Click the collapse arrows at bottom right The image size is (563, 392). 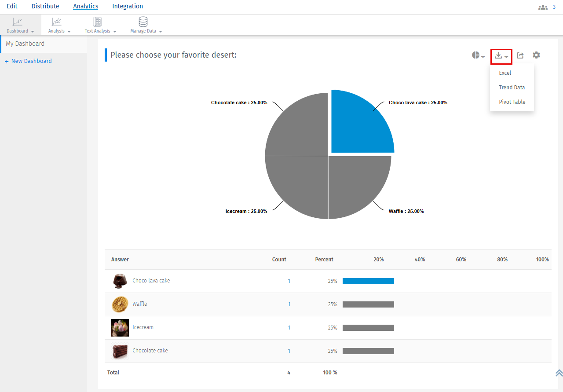pyautogui.click(x=559, y=373)
